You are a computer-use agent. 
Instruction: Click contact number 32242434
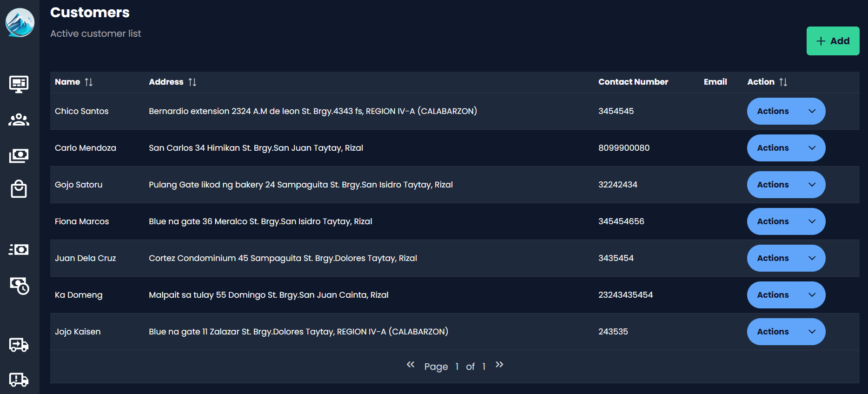coord(618,185)
